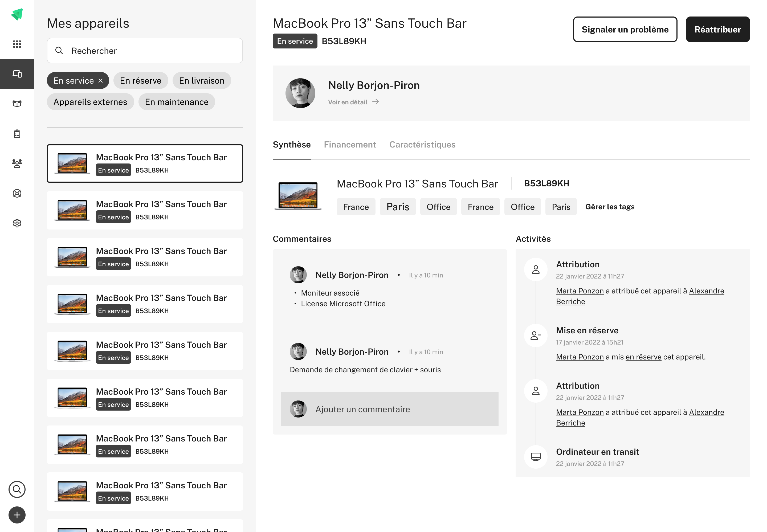Click the green paper-plane logo

17,14
